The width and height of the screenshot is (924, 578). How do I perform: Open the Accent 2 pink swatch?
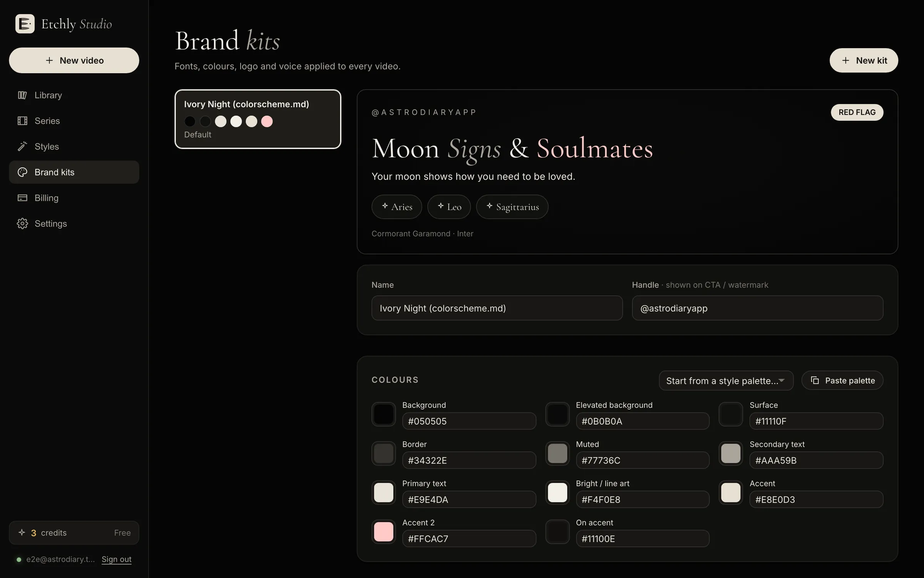pyautogui.click(x=383, y=532)
